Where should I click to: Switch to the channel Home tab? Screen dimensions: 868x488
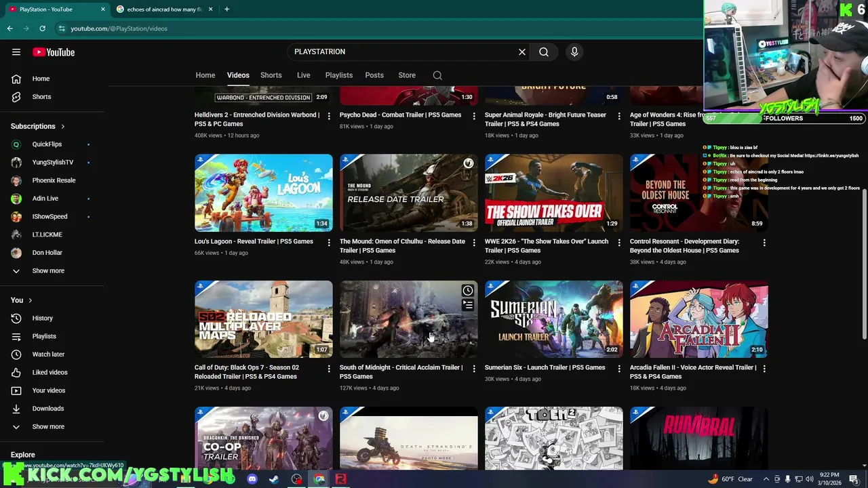205,75
